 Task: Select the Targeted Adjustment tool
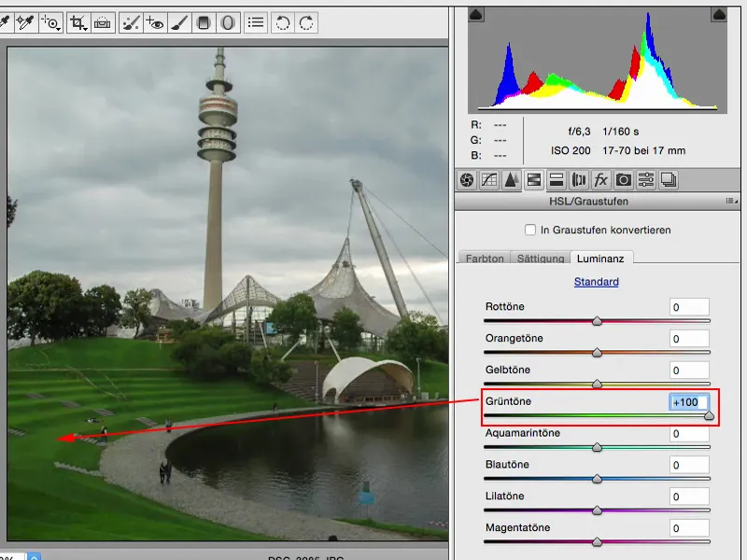(x=51, y=22)
